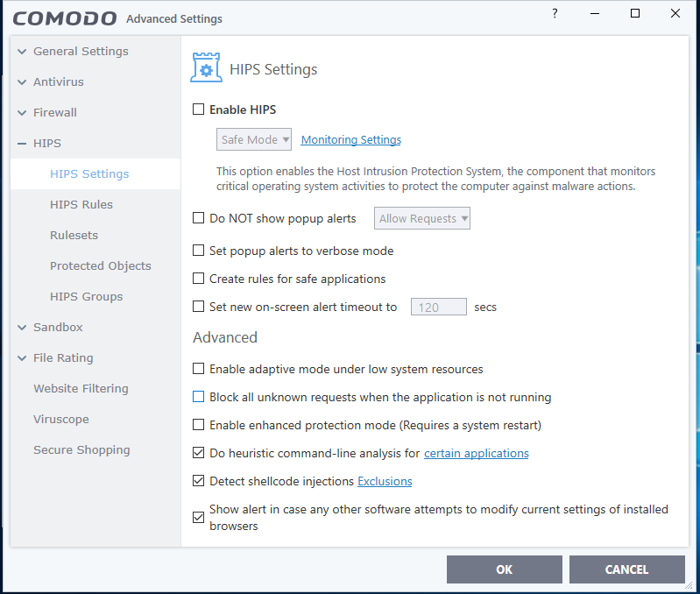
Task: Click the OK button
Action: (504, 569)
